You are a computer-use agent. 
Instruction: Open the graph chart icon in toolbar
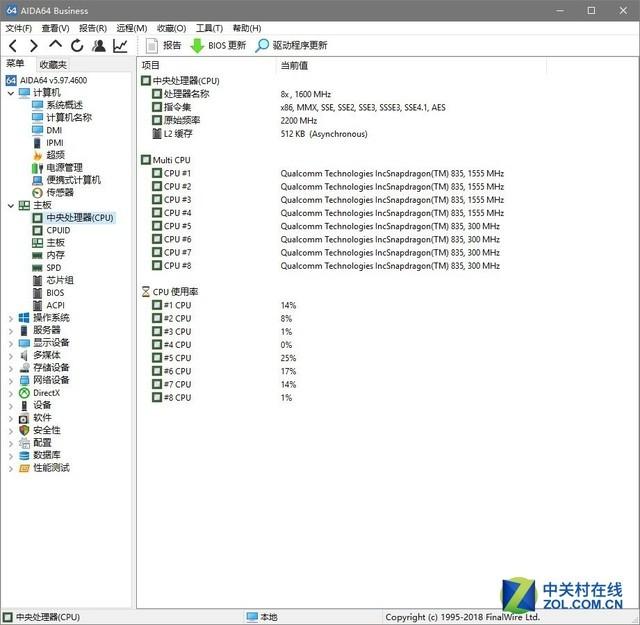click(120, 46)
